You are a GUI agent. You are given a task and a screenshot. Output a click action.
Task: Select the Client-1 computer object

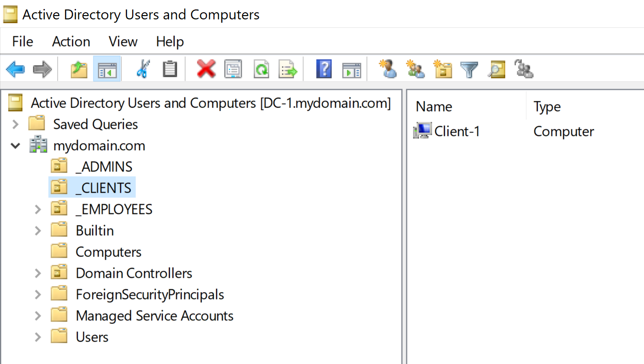click(x=457, y=131)
